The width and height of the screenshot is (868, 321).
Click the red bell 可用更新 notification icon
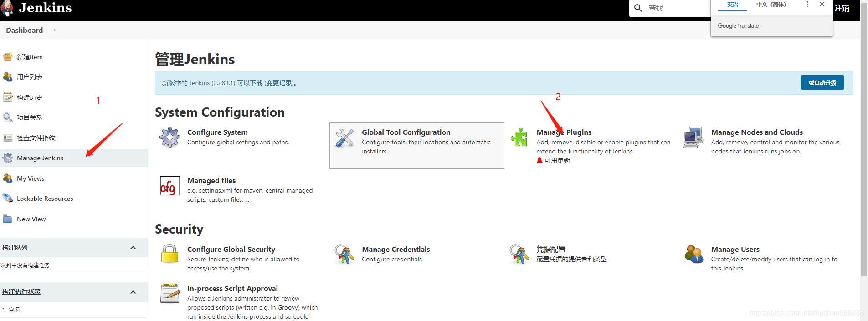pos(539,160)
